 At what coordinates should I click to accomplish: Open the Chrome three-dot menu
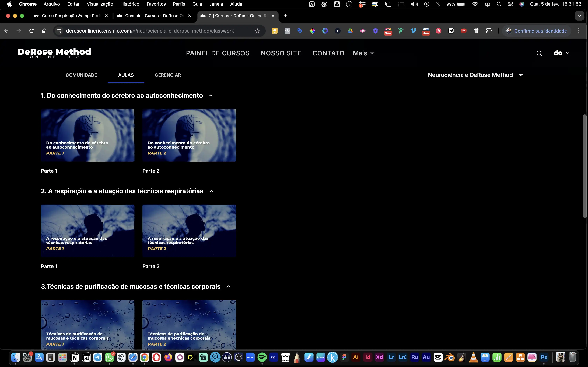coord(579,31)
